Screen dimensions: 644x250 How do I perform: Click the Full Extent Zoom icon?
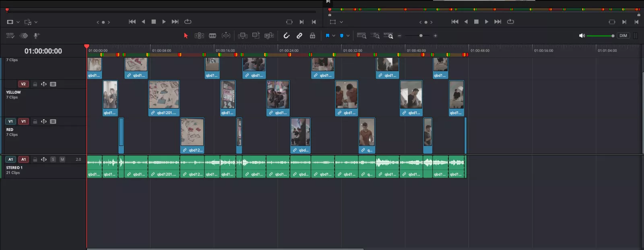361,36
